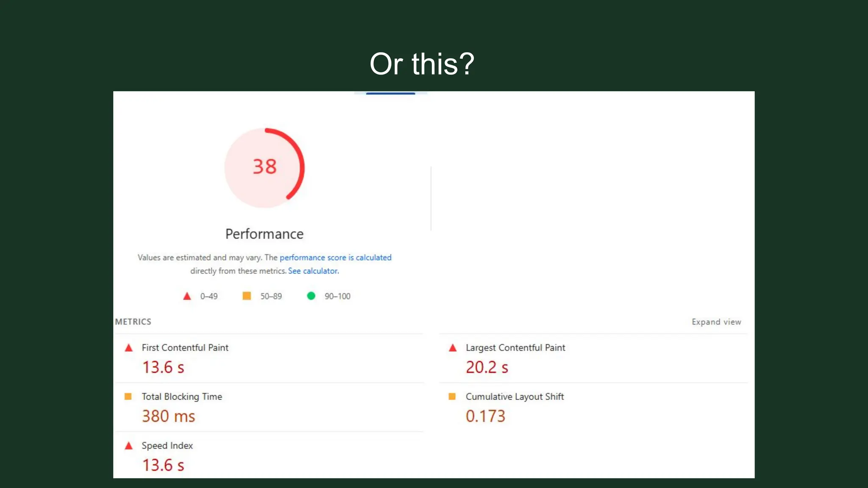Click red triangle legend icon for 0–49
This screenshot has height=488, width=868.
click(187, 296)
